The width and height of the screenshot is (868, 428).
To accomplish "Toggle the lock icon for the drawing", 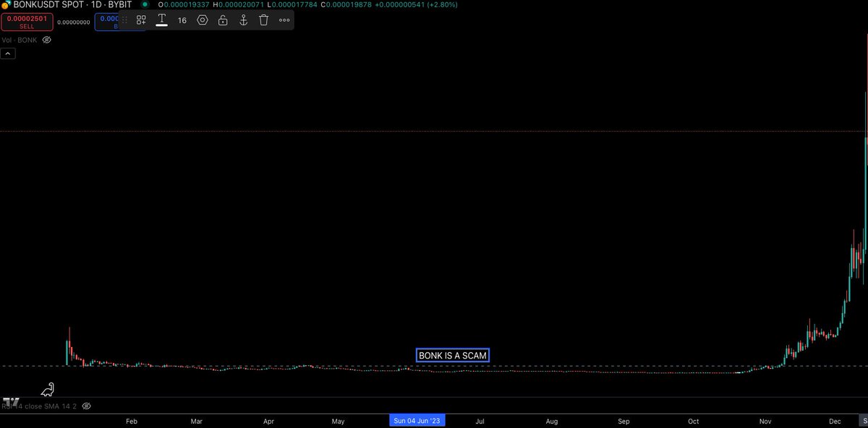I will [x=223, y=20].
